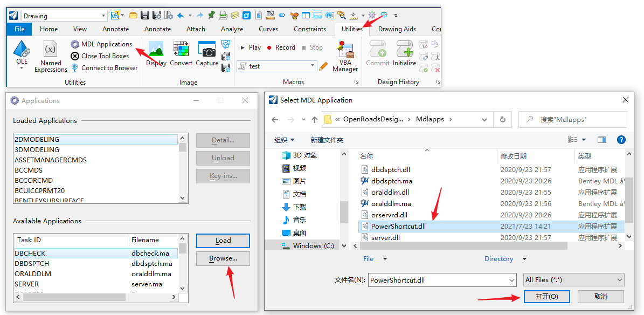Switch to the Home ribbon tab
Viewport: 644px width, 315px height.
[x=49, y=29]
